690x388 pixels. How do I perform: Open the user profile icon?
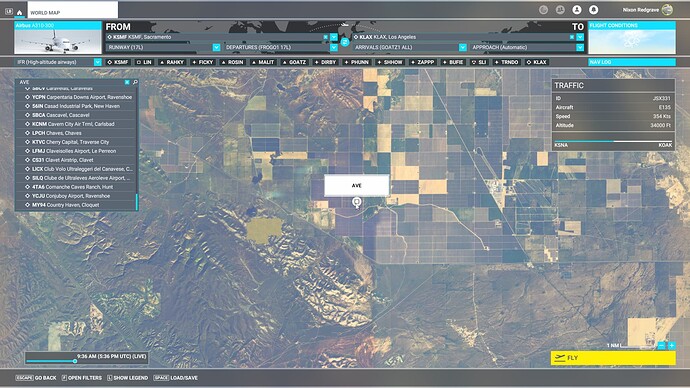576,10
